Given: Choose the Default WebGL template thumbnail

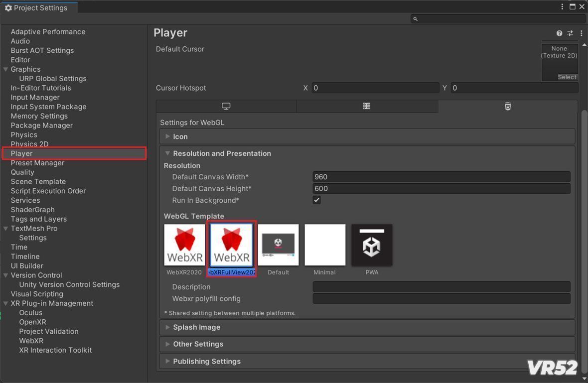Looking at the screenshot, I should [278, 245].
